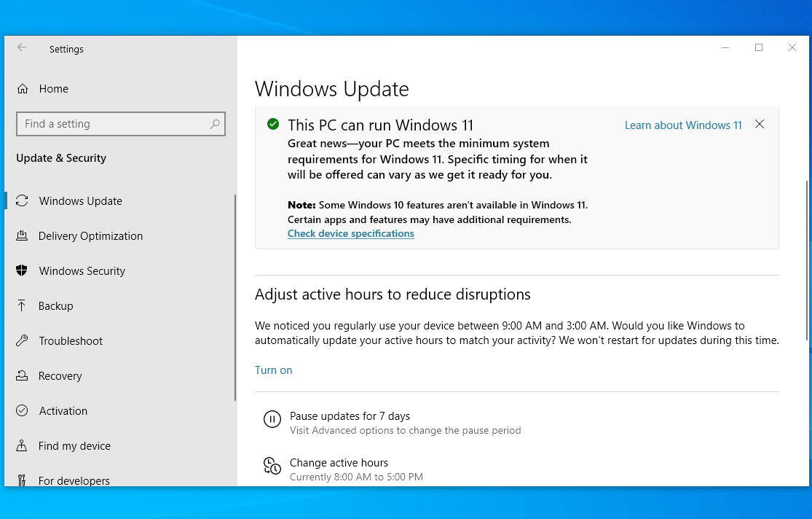Click the pause icon for updates
The height and width of the screenshot is (519, 812).
tap(272, 419)
